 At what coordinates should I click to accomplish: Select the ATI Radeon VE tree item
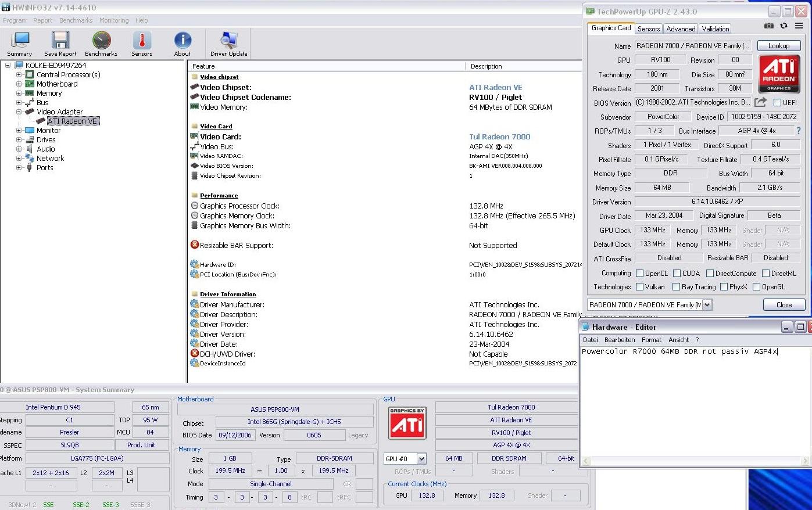73,121
